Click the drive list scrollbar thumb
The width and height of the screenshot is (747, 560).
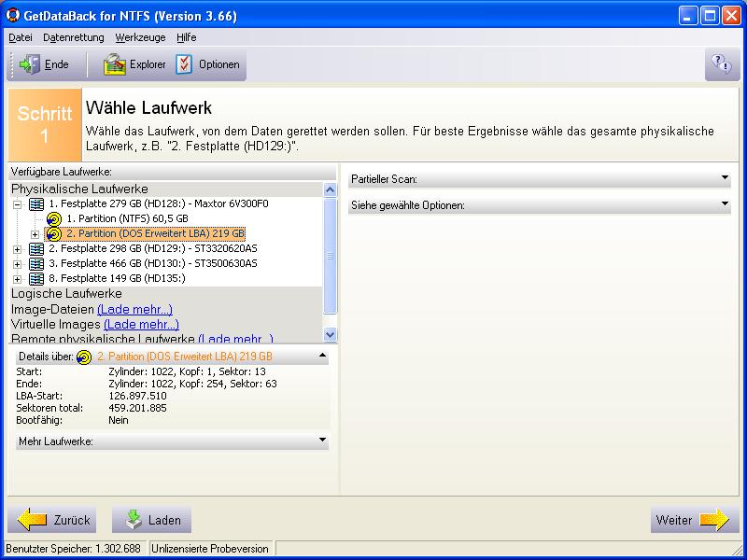click(x=331, y=256)
